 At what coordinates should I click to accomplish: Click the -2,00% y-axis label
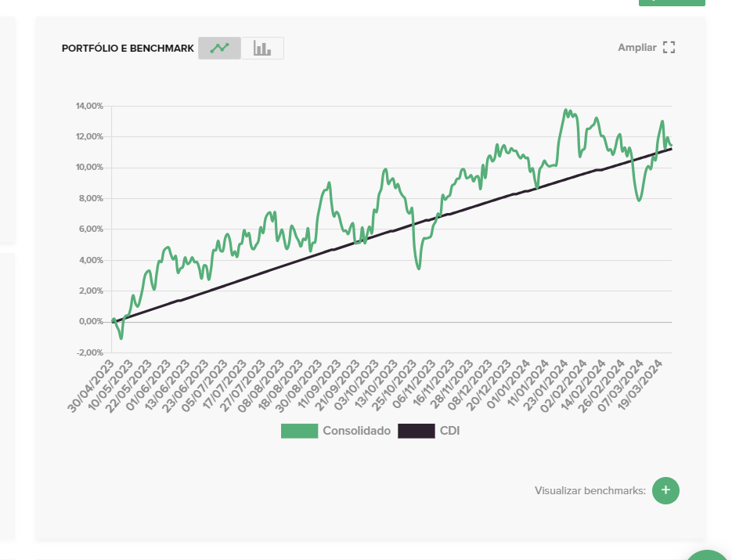tap(89, 352)
